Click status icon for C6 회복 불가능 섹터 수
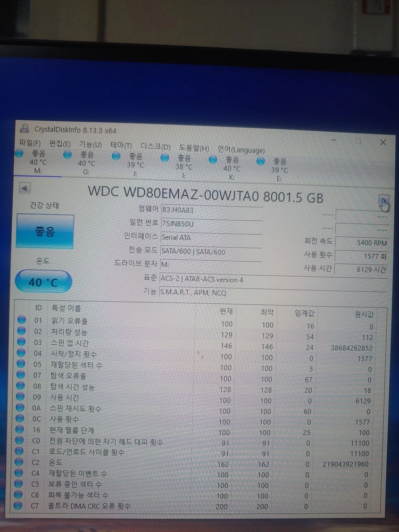The width and height of the screenshot is (399, 532). pos(18,495)
